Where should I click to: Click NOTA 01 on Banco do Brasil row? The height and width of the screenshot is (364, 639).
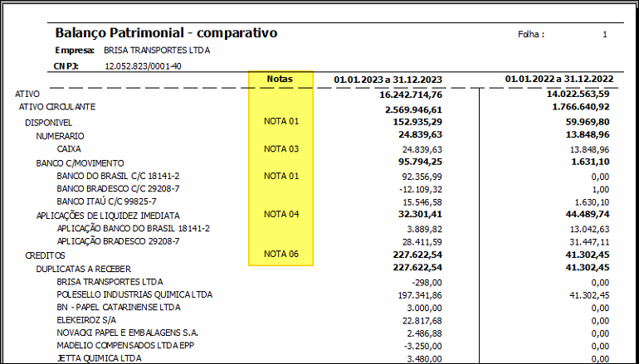[281, 177]
